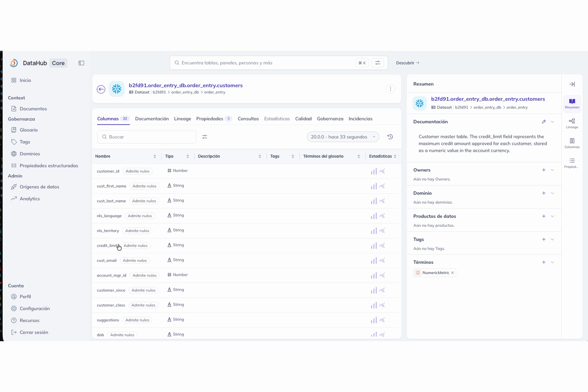Image resolution: width=588 pixels, height=392 pixels.
Task: Switch to Documentación tab
Action: click(x=152, y=119)
